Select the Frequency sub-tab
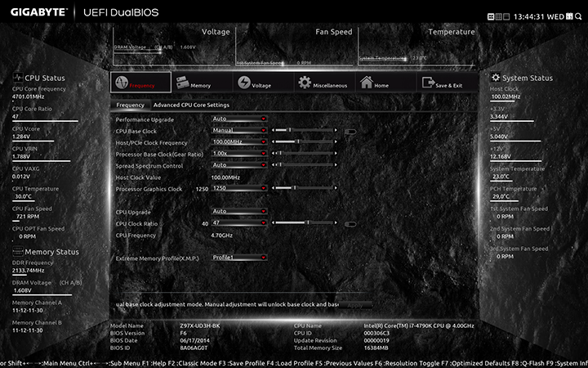This screenshot has width=588, height=368. [x=130, y=105]
